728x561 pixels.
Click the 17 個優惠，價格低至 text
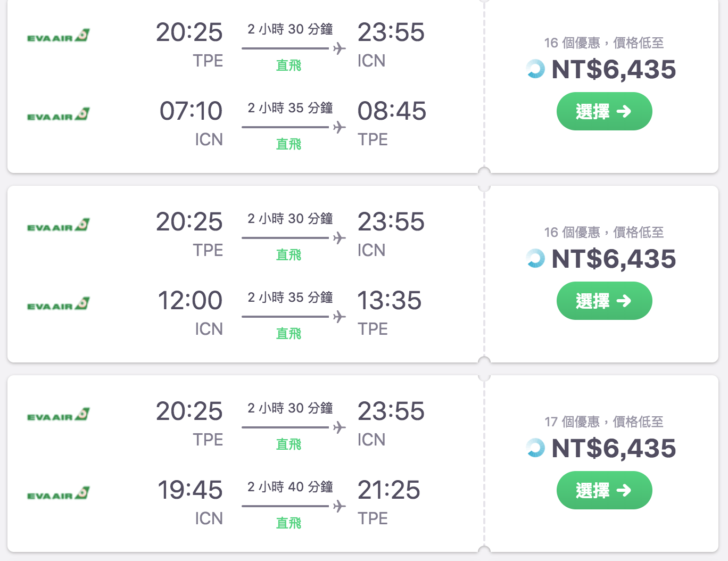click(x=604, y=422)
